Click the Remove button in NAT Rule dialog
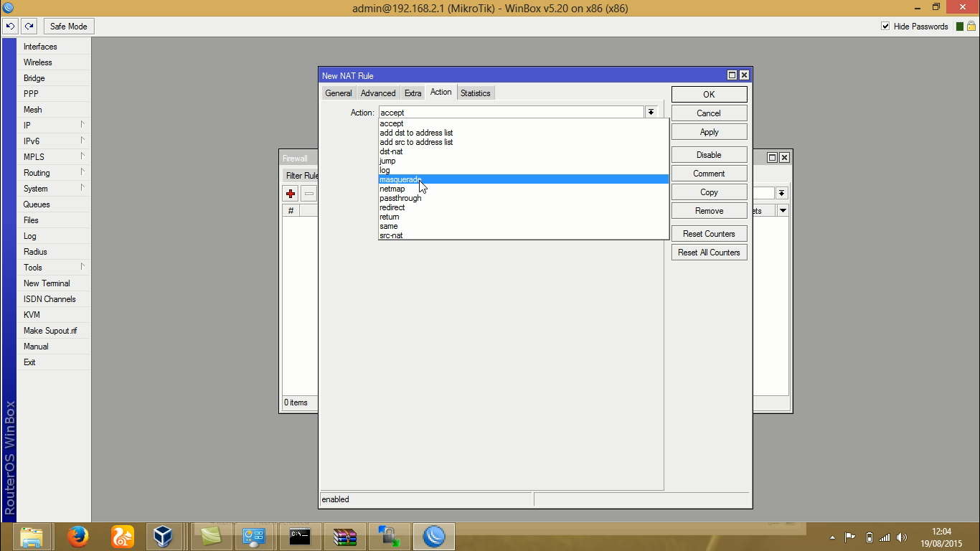The width and height of the screenshot is (980, 551). (x=709, y=211)
